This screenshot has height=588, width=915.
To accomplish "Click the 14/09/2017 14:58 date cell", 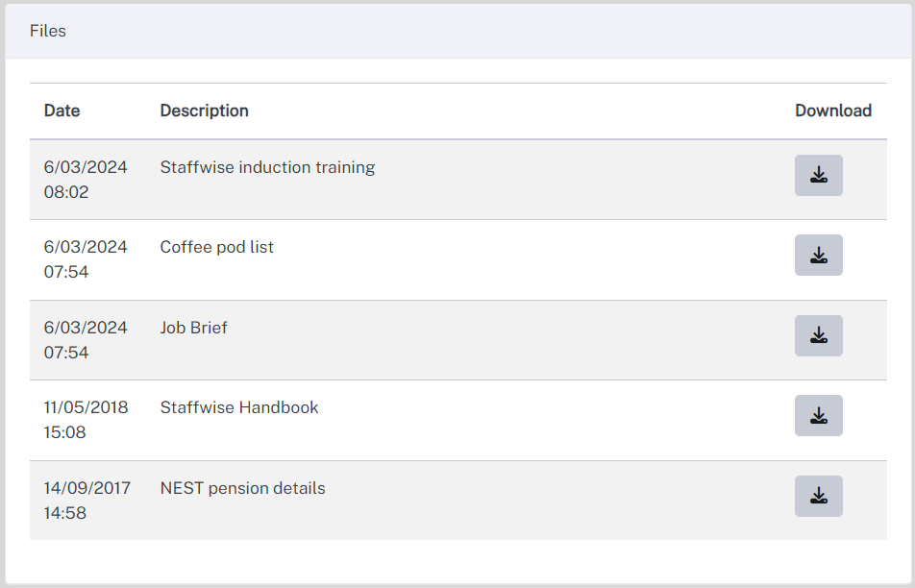I will tap(87, 501).
